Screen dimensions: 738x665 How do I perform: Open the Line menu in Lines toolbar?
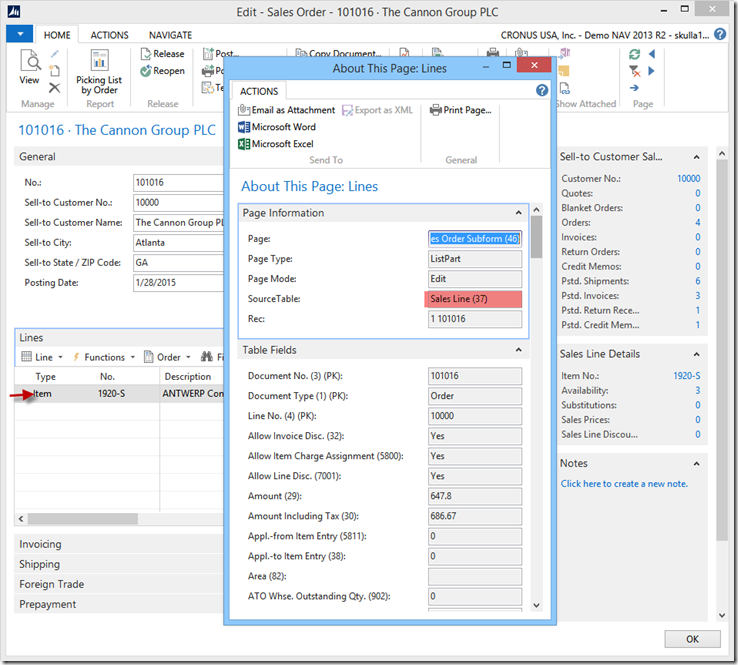point(42,357)
